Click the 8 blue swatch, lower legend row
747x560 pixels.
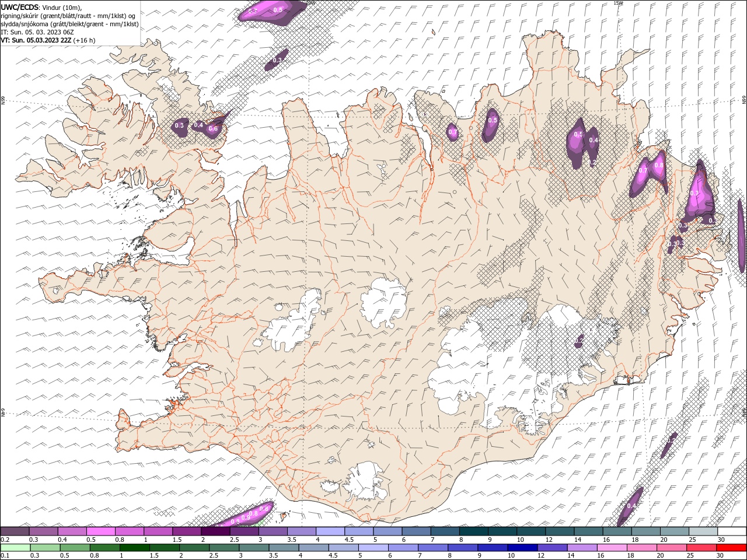click(x=463, y=548)
